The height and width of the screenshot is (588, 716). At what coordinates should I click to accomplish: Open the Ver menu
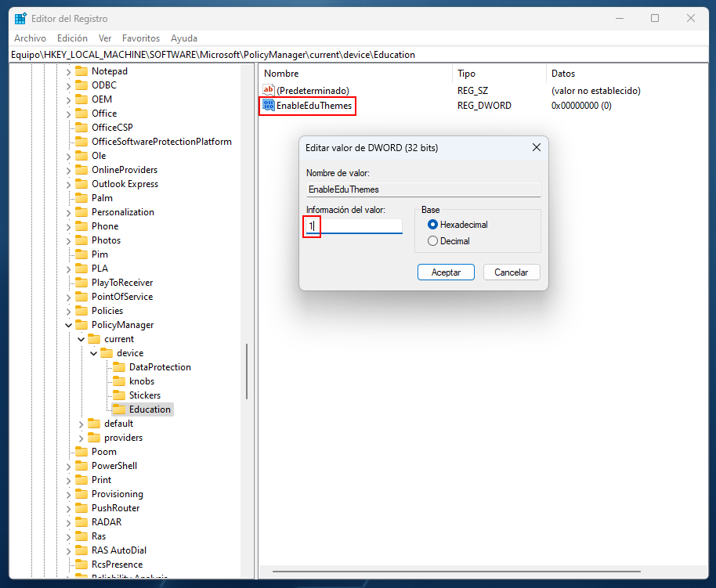click(x=105, y=38)
